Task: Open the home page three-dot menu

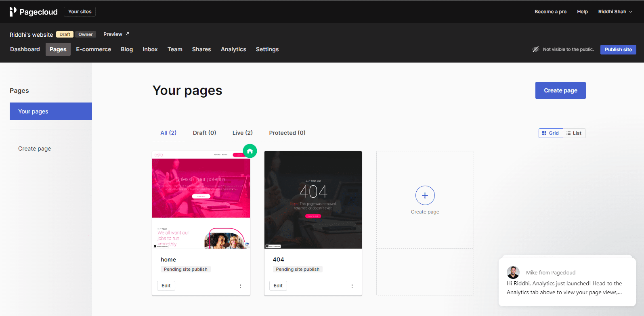Action: pos(240,286)
